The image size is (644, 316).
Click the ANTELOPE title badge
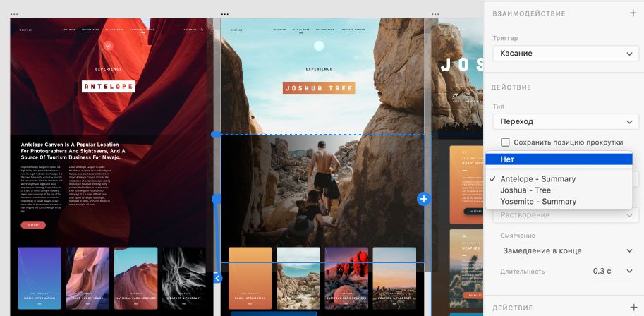pos(109,86)
